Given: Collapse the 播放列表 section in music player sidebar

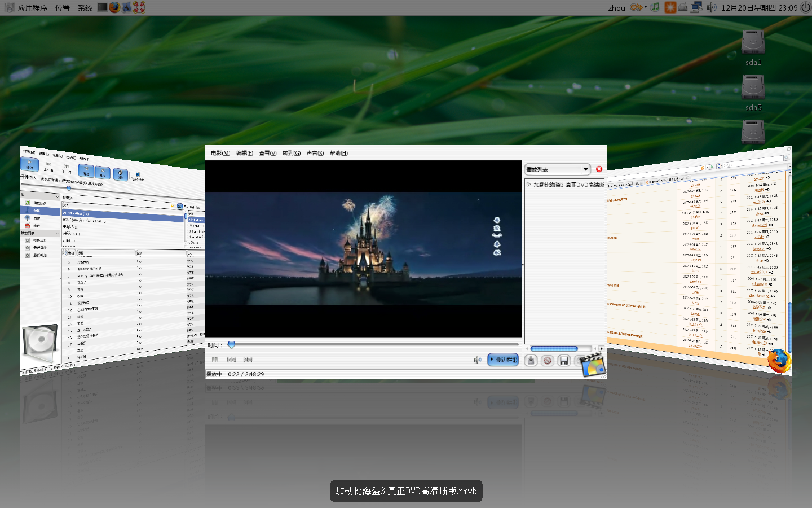Looking at the screenshot, I should 57,233.
